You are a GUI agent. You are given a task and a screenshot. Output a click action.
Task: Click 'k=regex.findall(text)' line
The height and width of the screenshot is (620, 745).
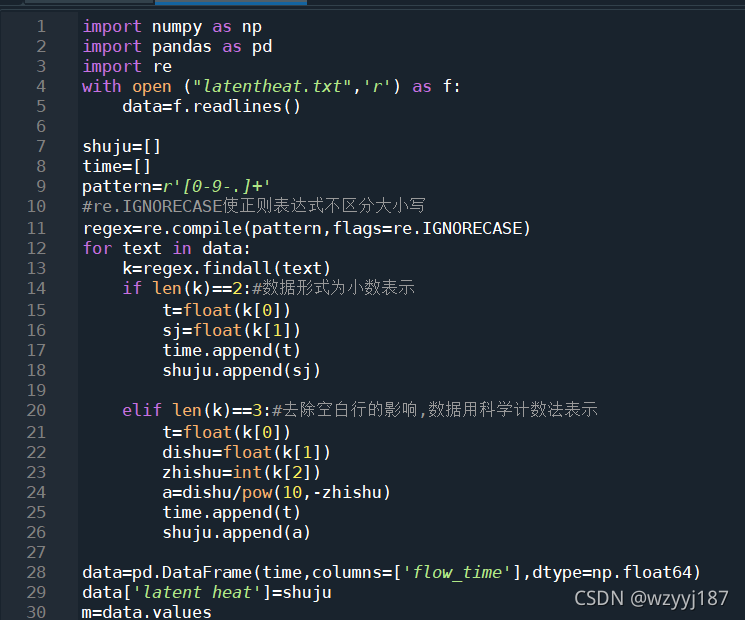226,268
